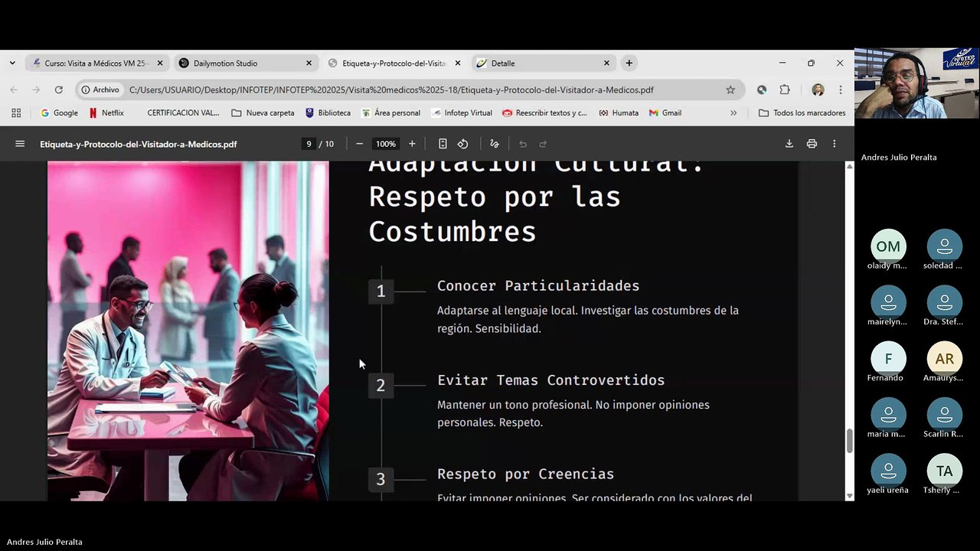Select participant Scarlin R avatar
Image resolution: width=980 pixels, height=551 pixels.
(944, 414)
